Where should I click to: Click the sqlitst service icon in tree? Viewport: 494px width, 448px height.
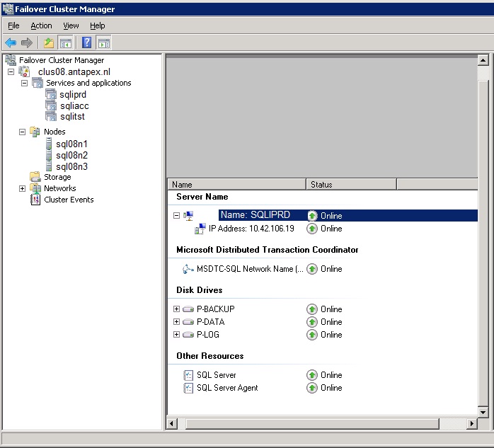point(51,116)
